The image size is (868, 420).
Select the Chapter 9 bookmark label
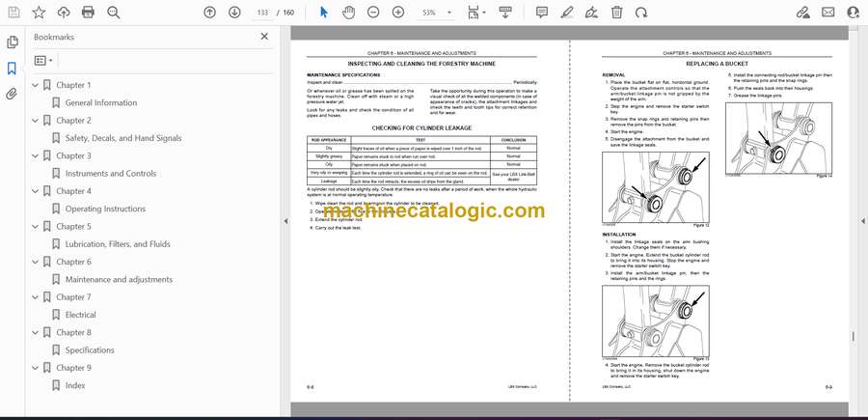73,368
